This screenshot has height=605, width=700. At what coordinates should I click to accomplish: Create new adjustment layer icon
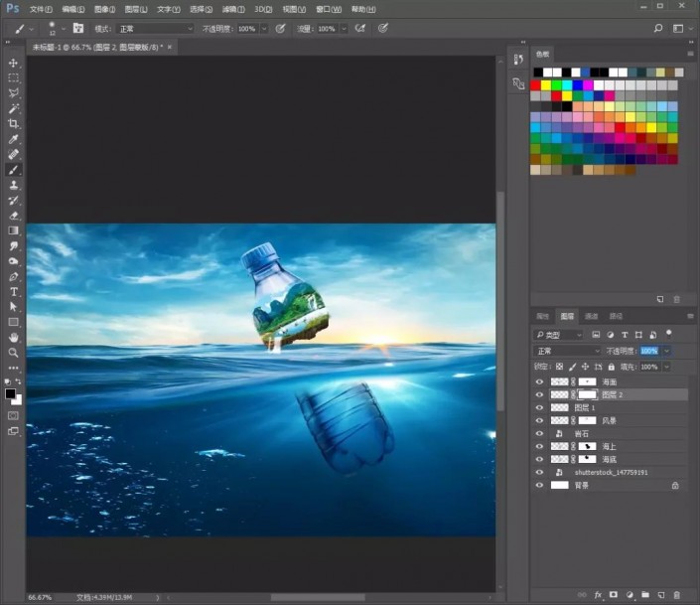(630, 595)
